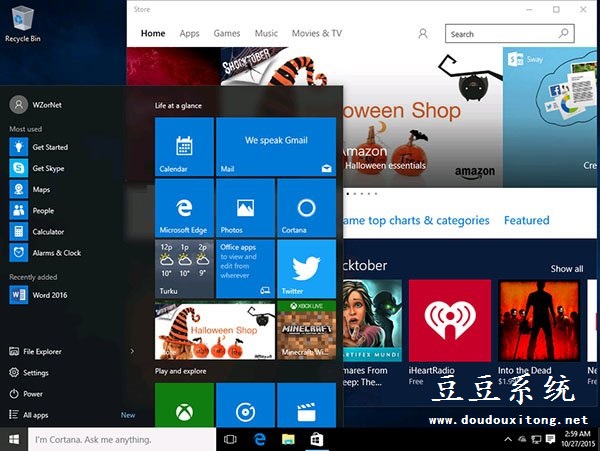
Task: Open the Power options
Action: tap(26, 394)
